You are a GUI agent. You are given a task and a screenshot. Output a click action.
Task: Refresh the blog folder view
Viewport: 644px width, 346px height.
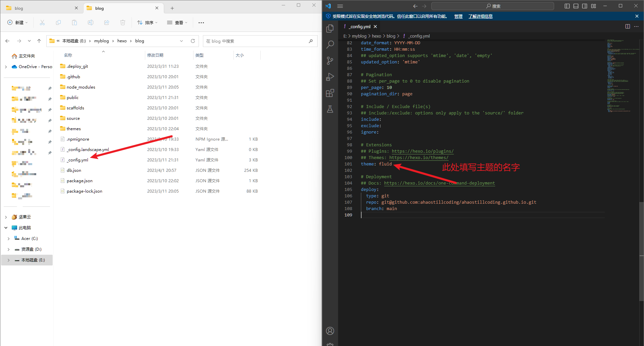[193, 41]
